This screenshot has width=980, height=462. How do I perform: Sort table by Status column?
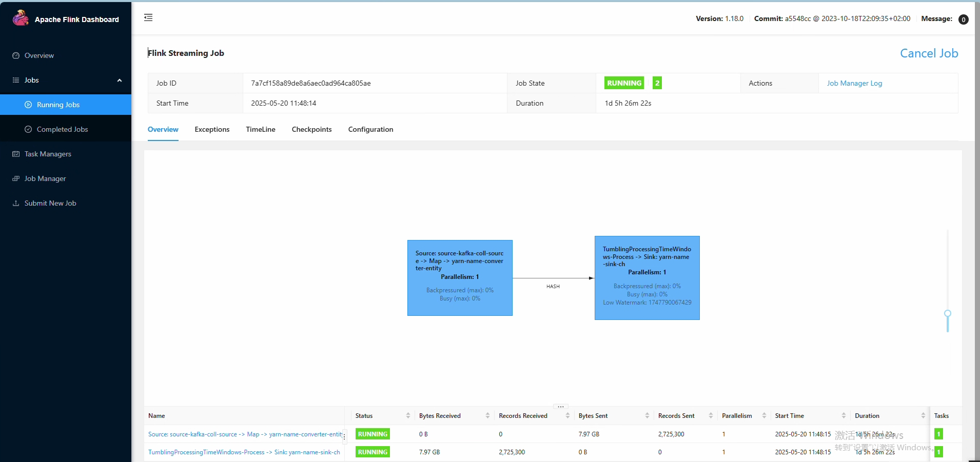408,416
